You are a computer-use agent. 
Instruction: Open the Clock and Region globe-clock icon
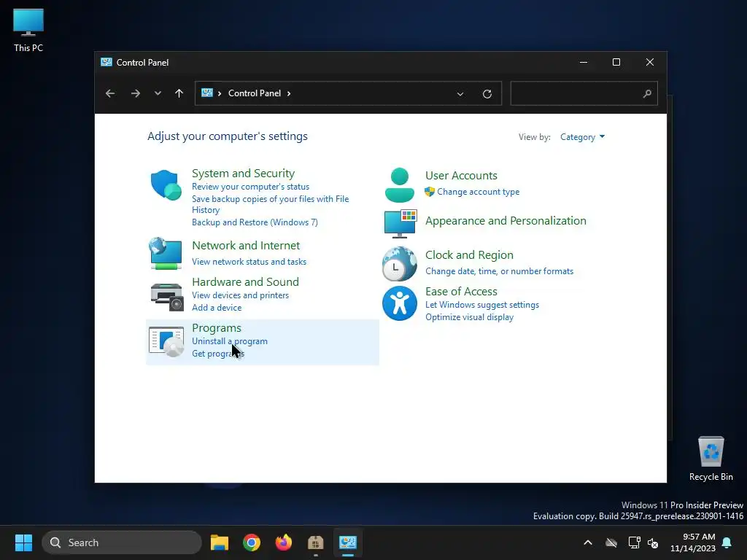pos(399,264)
